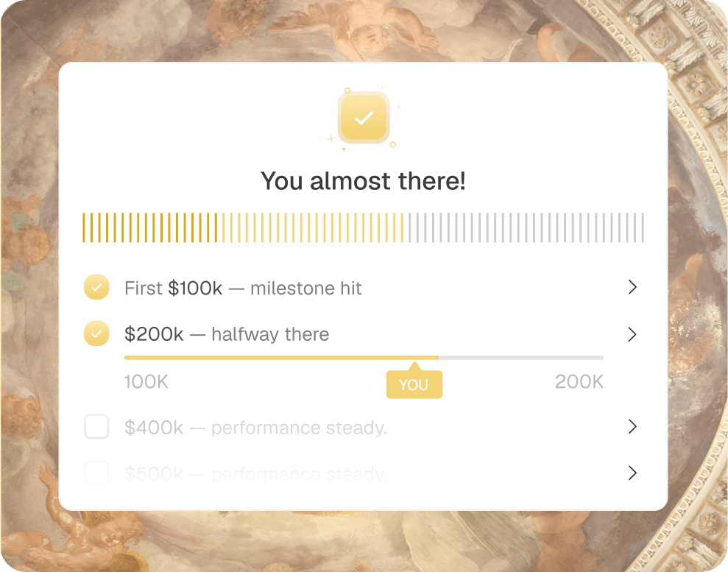This screenshot has height=572, width=728.
Task: Click the checkmark icon beside $200k milestone
Action: pos(96,333)
